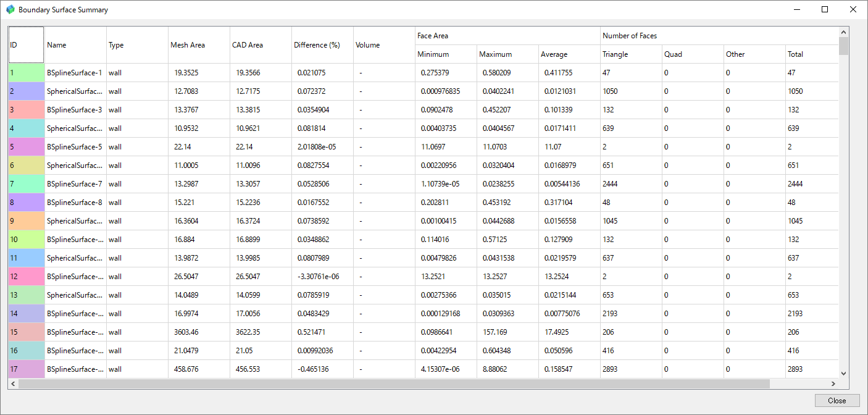Click the color swatch for ID 15
Screen dimensions: 868x415
click(x=27, y=332)
